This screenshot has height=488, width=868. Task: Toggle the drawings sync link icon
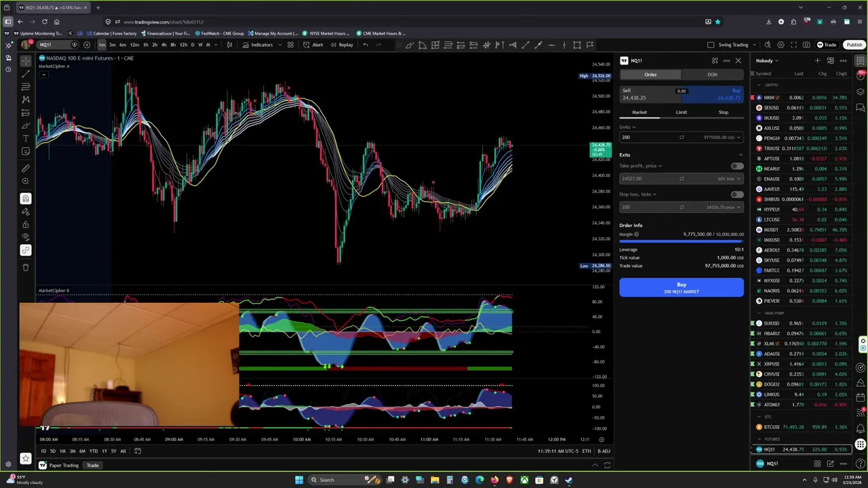(x=26, y=250)
